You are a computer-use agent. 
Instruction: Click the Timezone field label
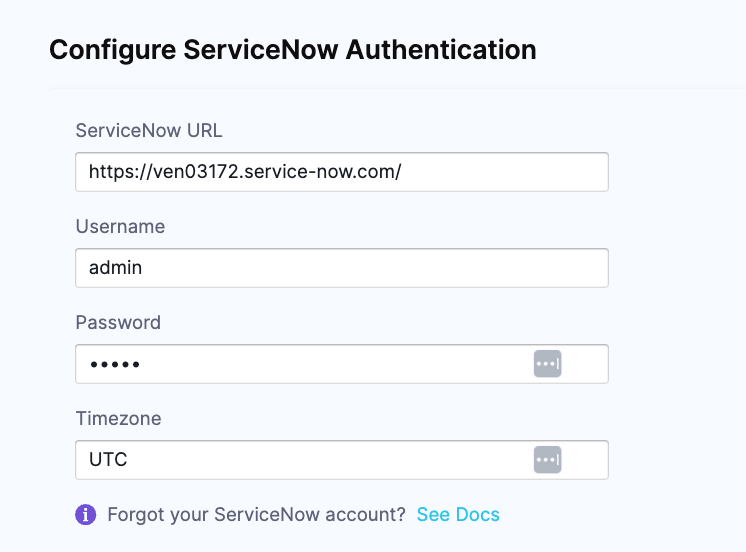[x=118, y=419]
